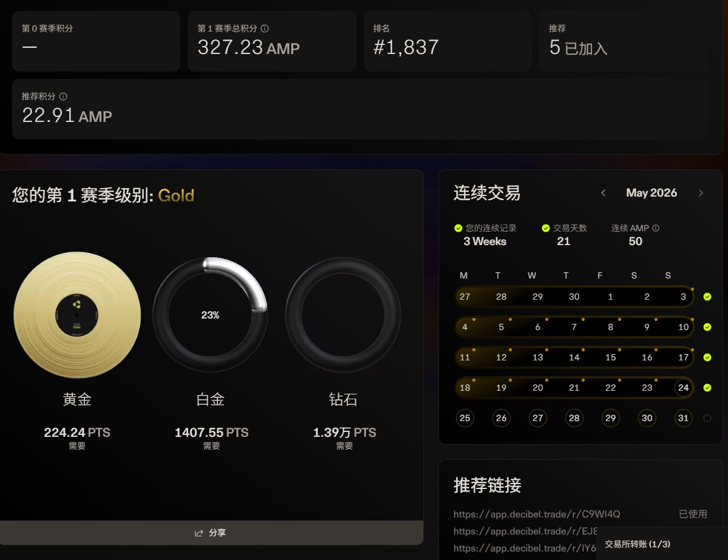Open referral link starting with IY6
This screenshot has width=728, height=560.
525,548
